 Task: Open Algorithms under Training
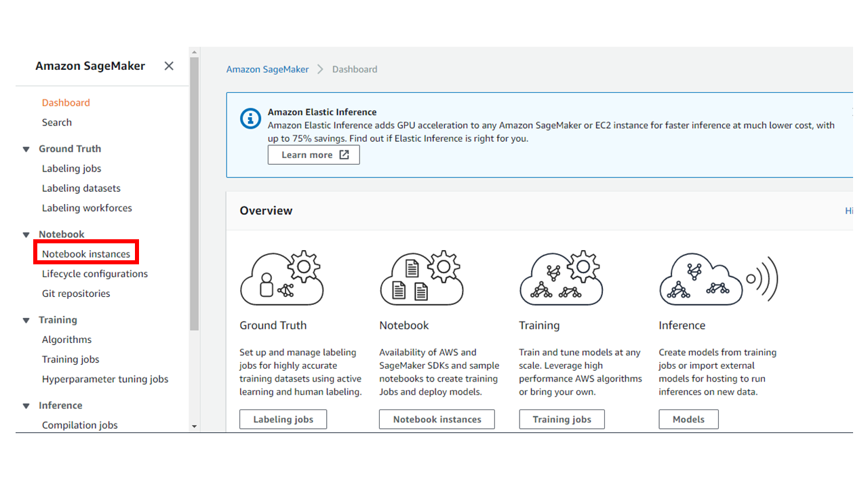66,340
